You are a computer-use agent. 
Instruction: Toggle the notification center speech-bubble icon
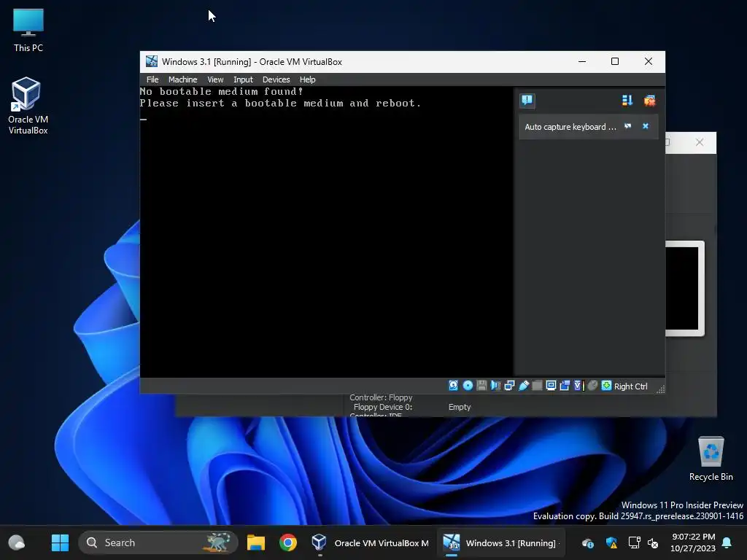tap(527, 101)
